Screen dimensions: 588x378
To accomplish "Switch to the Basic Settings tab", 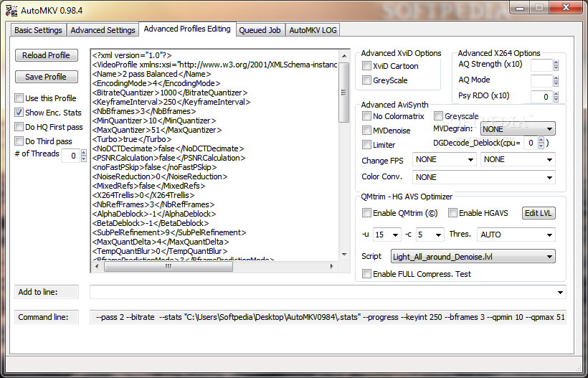I will 38,30.
